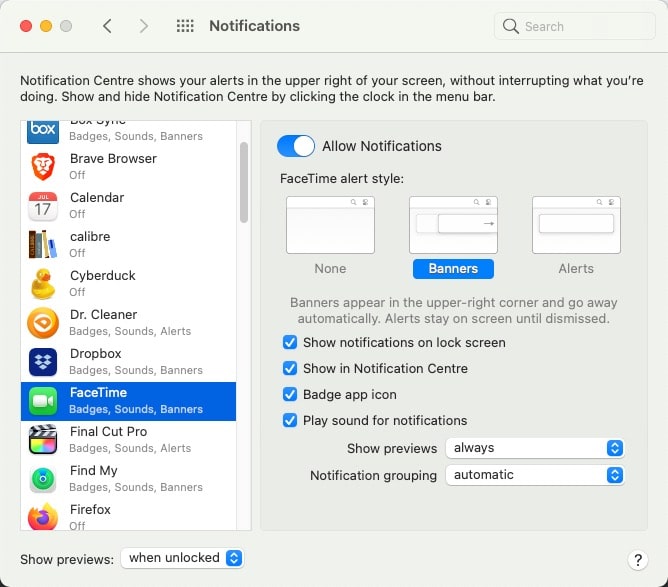Viewport: 668px width, 587px height.
Task: Select the Banners alert style thumbnail
Action: pyautogui.click(x=453, y=225)
